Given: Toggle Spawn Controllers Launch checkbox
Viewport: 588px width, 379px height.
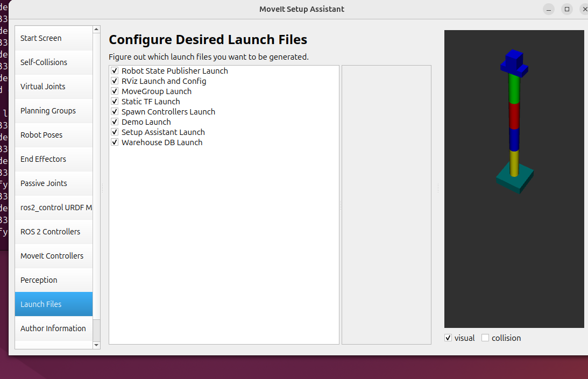Looking at the screenshot, I should [x=115, y=112].
